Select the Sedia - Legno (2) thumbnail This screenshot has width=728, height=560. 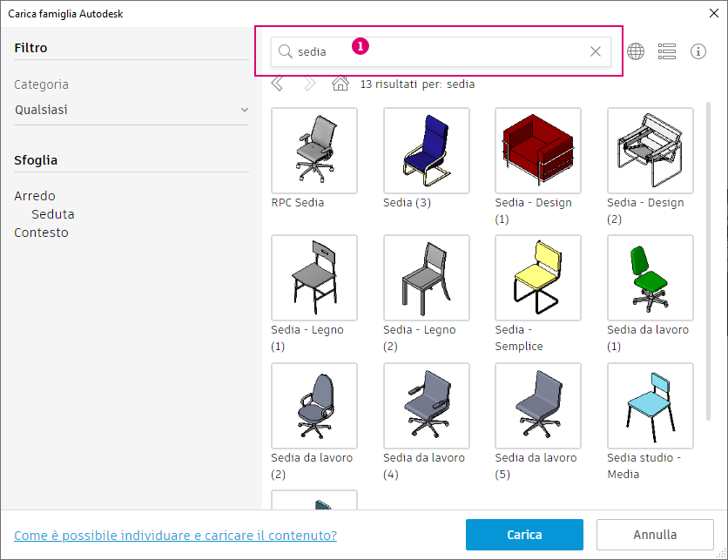[x=426, y=278]
